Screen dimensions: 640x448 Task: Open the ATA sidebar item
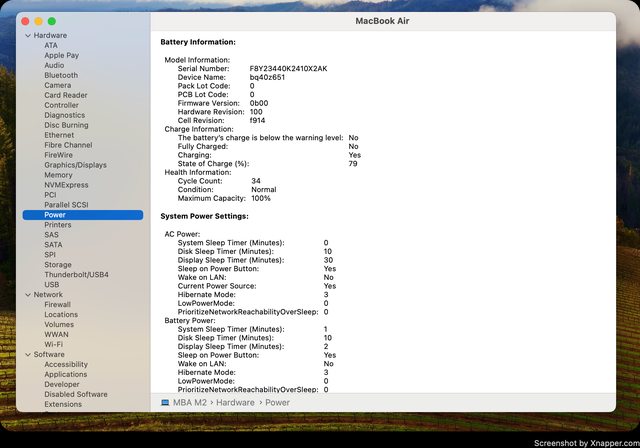51,45
